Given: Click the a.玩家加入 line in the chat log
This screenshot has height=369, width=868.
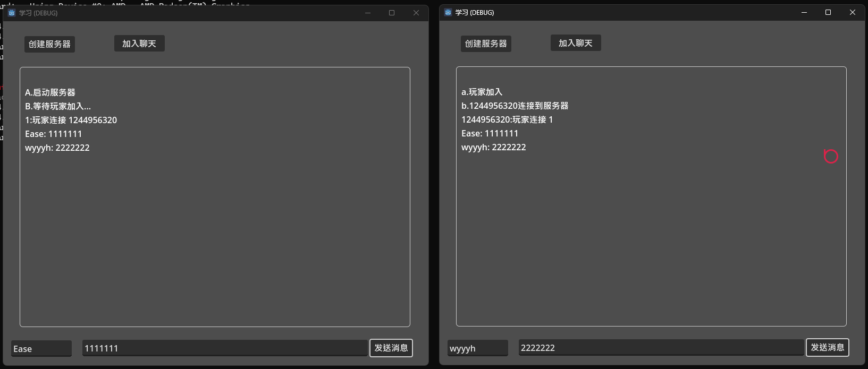Looking at the screenshot, I should pyautogui.click(x=482, y=92).
